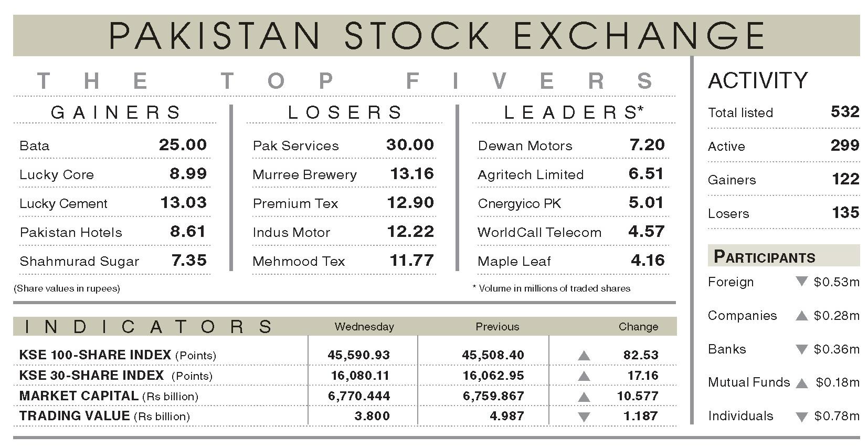Click the down arrow for Trading Value change

click(x=584, y=417)
